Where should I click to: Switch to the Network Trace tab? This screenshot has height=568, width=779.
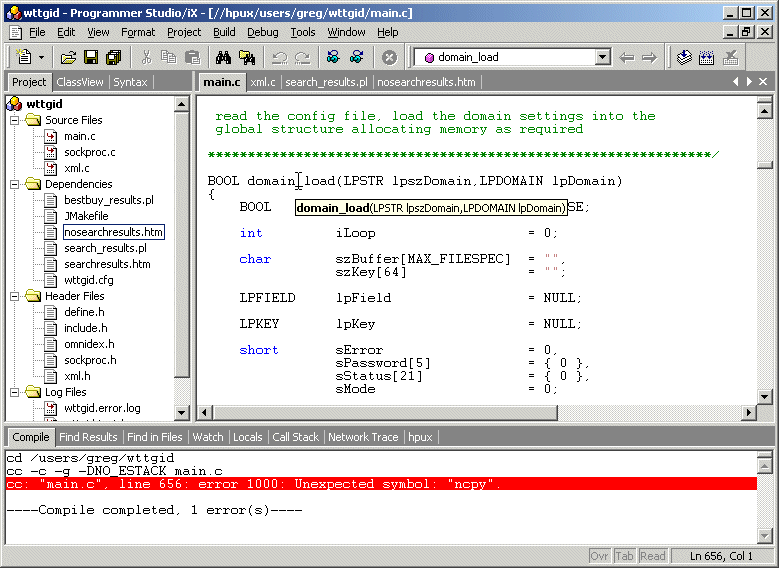[x=363, y=437]
